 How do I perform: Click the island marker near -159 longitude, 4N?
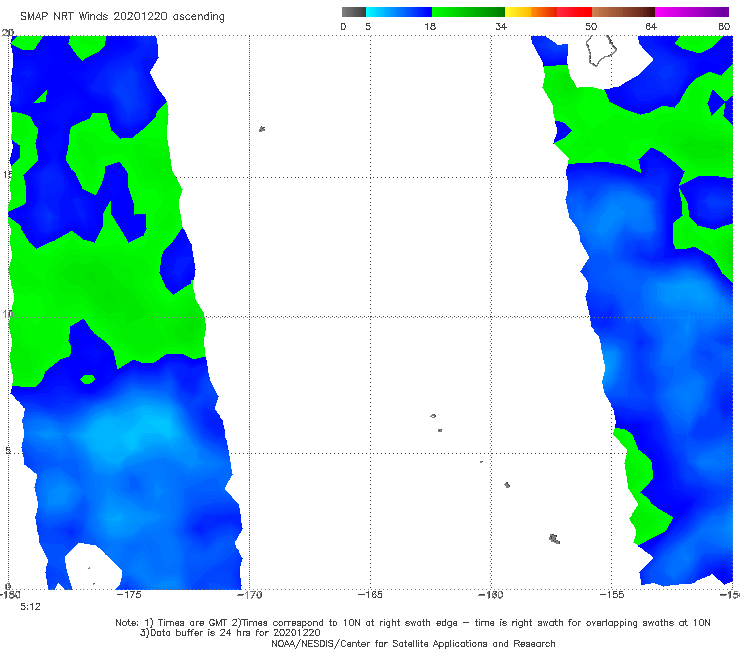[x=507, y=485]
